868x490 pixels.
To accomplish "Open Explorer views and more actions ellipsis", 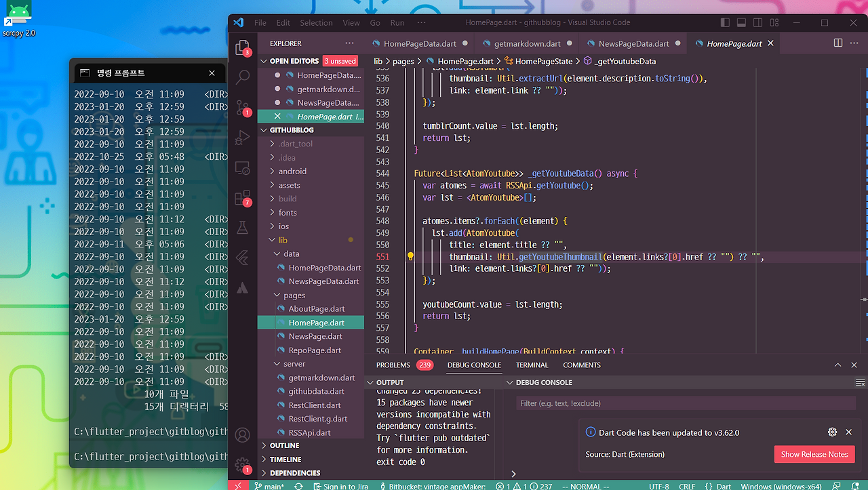I will pos(351,43).
